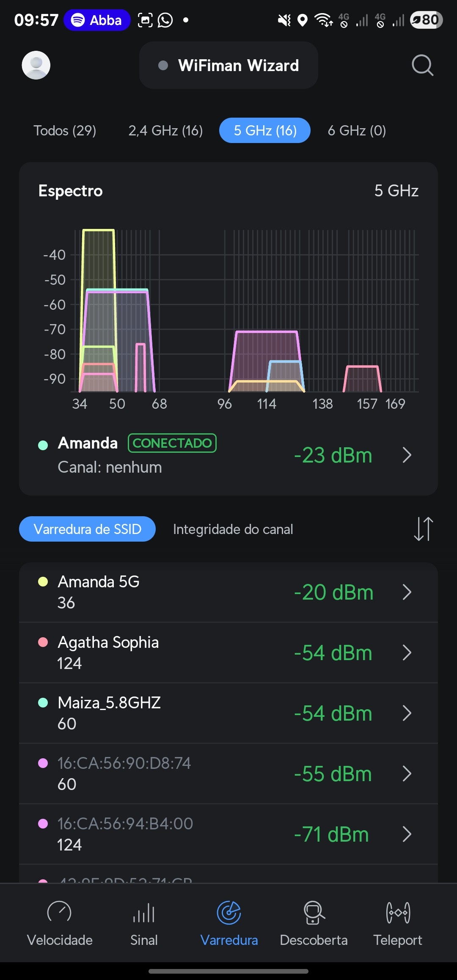
Task: Expand Amanda connected network details chevron
Action: coord(407,455)
